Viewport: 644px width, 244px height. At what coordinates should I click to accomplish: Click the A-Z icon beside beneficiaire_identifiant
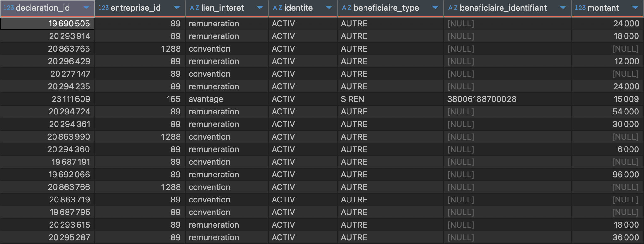coord(453,8)
